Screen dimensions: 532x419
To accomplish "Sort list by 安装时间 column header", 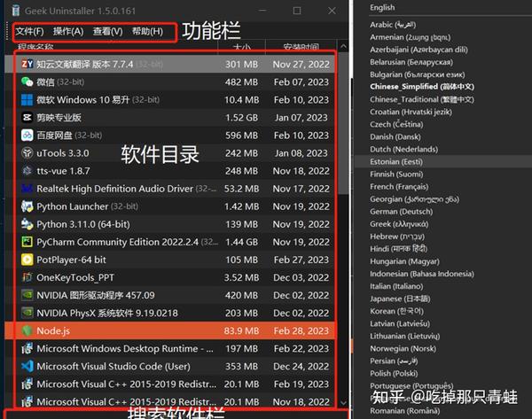I will [x=301, y=47].
